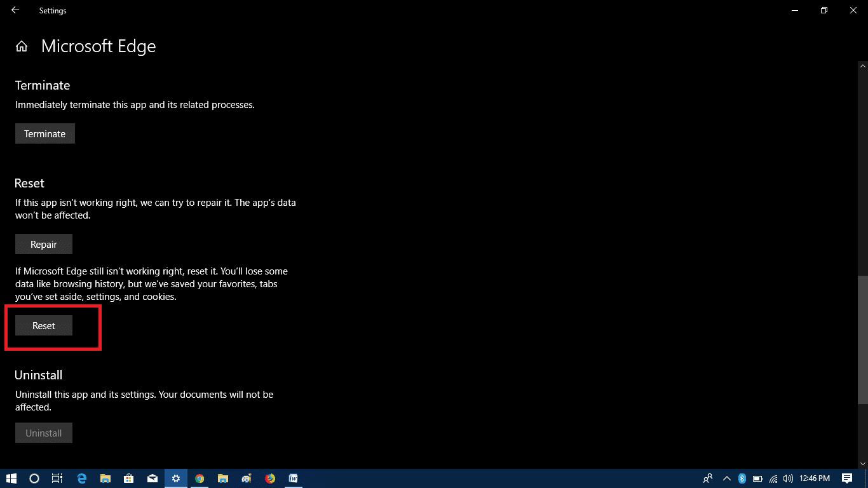Open Bluetooth tray icon
868x488 pixels.
[x=742, y=478]
